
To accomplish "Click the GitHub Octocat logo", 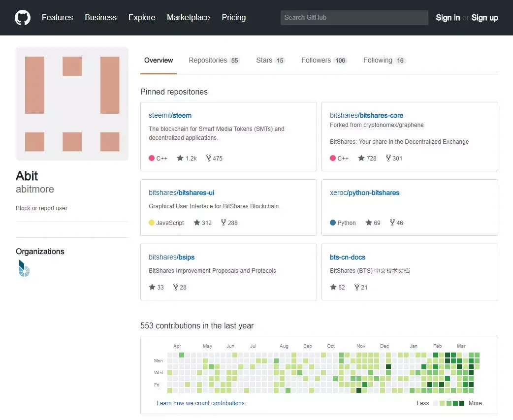I will pyautogui.click(x=23, y=18).
